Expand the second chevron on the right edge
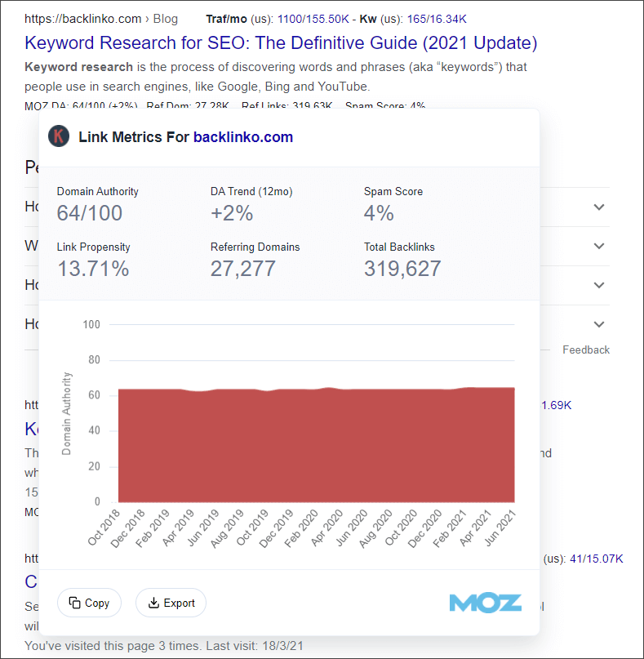The height and width of the screenshot is (659, 644). [598, 246]
